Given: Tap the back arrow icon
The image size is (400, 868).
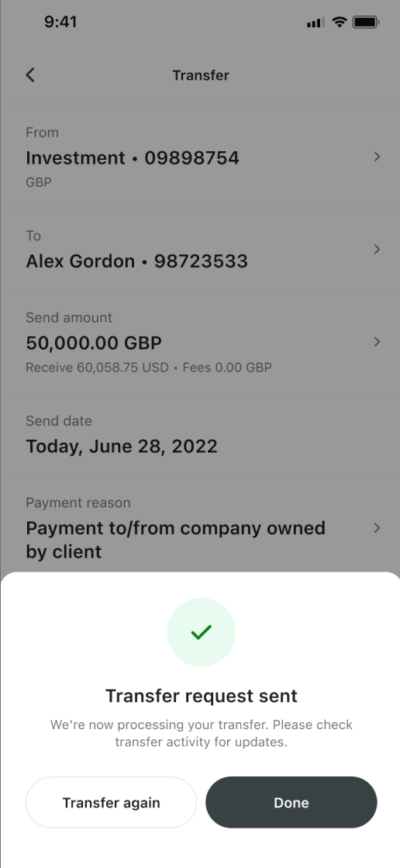Looking at the screenshot, I should (x=30, y=75).
